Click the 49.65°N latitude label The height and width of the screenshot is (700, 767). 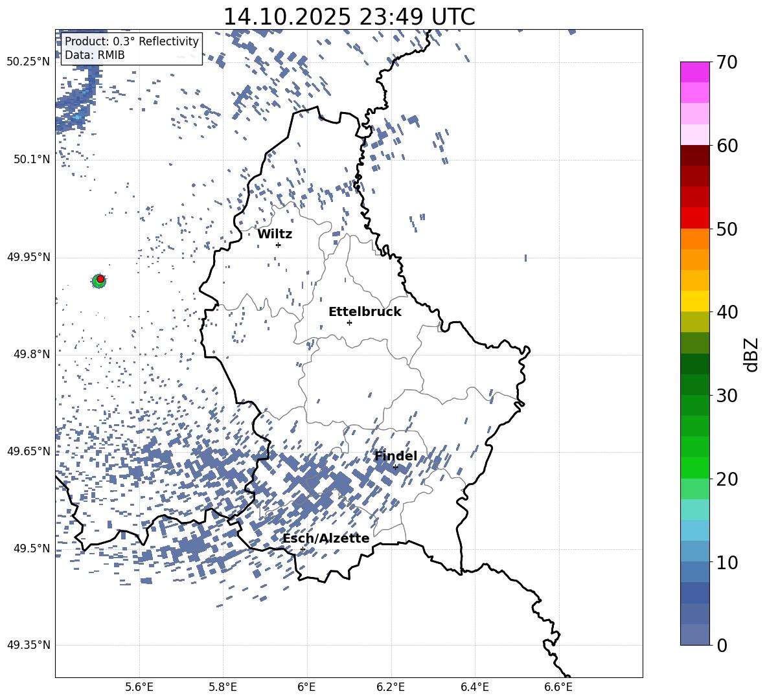point(29,451)
